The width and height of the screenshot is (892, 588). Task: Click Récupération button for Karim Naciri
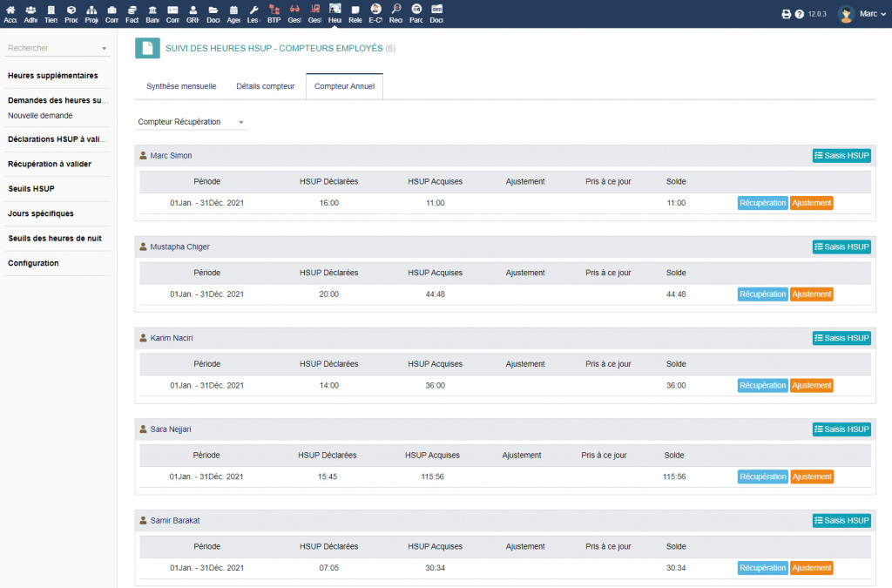tap(762, 385)
